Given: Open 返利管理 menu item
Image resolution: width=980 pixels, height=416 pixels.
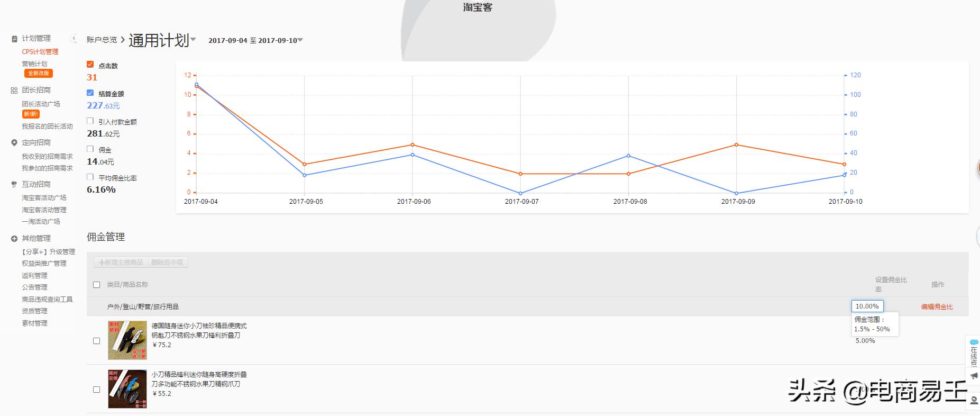Looking at the screenshot, I should click(x=34, y=276).
